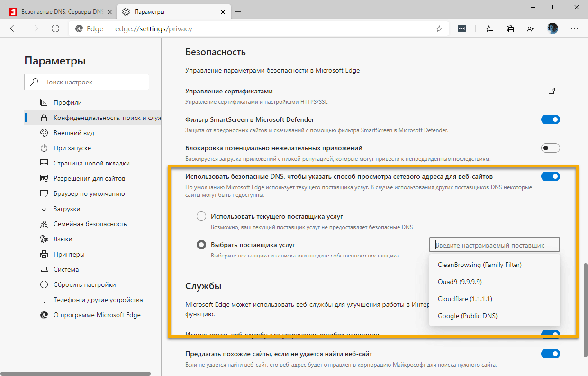Reload the page with refresh icon
This screenshot has width=588, height=376.
coord(55,28)
